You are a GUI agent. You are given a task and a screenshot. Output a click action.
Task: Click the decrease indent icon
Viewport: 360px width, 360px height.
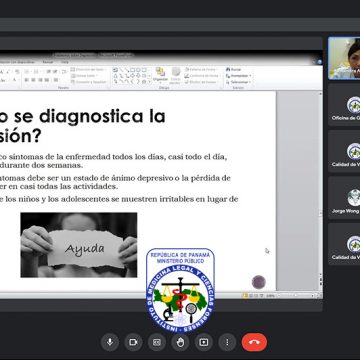click(x=48, y=72)
